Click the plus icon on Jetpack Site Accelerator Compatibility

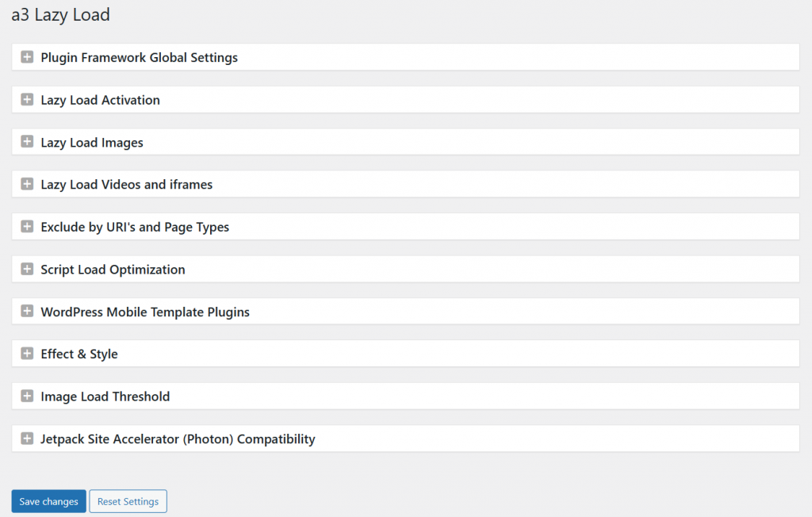click(28, 438)
